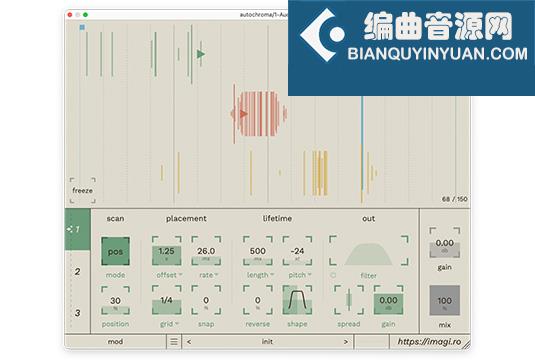Screen dimensions: 535x363
Task: Select layer tab 2
Action: (x=77, y=272)
